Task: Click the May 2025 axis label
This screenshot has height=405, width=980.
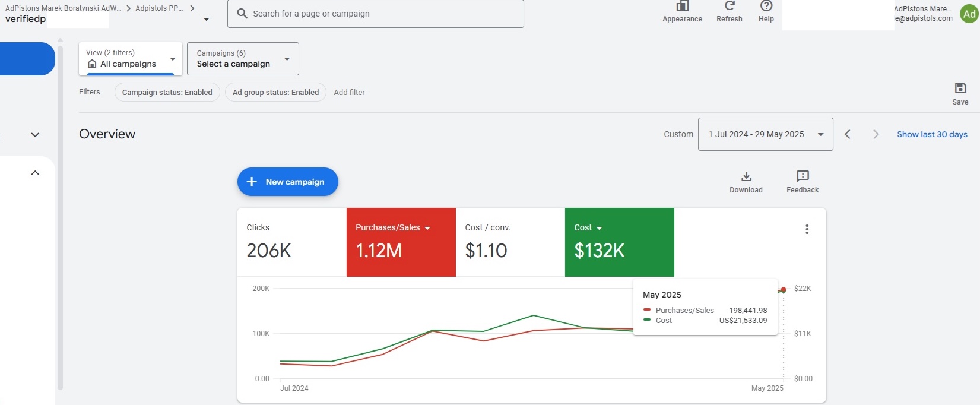Action: pos(767,388)
